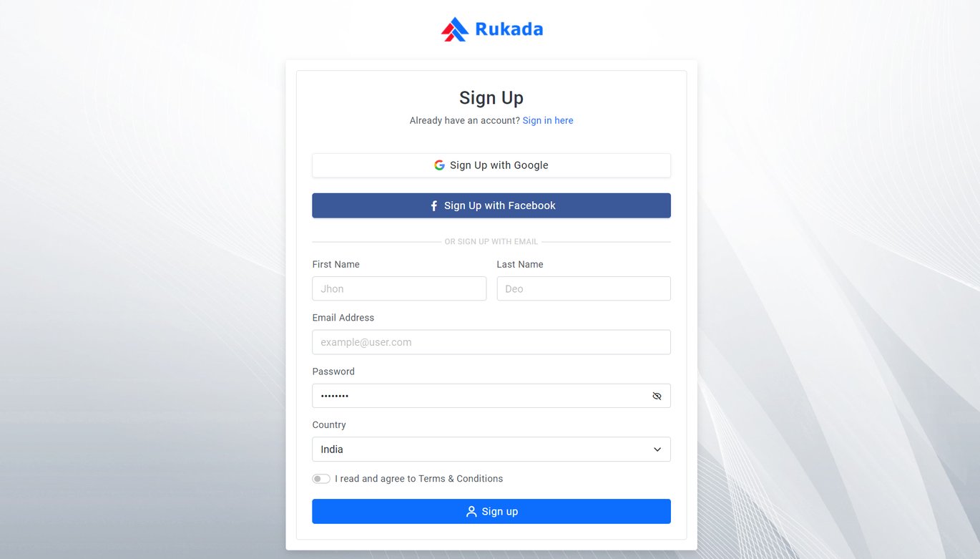The height and width of the screenshot is (559, 980).
Task: Click the Rukada triangle logo icon
Action: 454,29
